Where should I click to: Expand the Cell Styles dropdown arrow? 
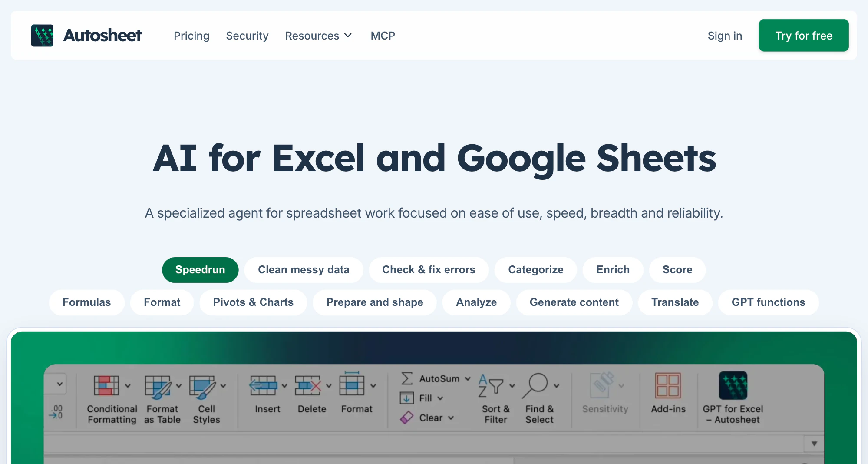point(223,386)
